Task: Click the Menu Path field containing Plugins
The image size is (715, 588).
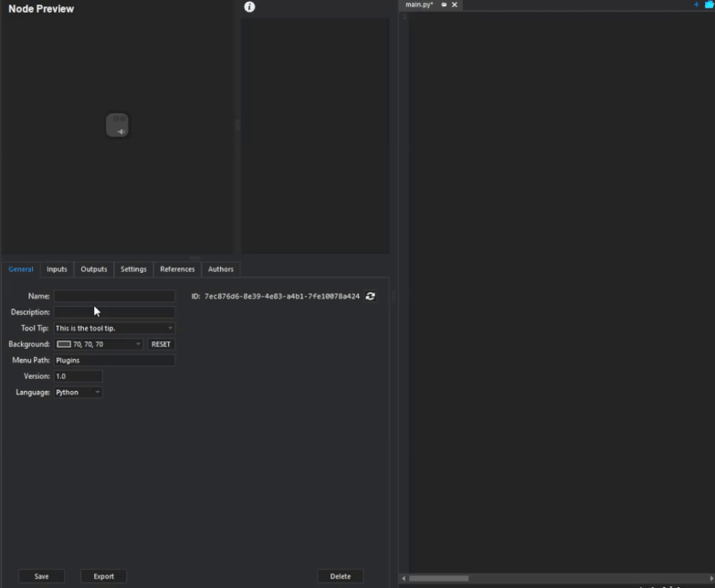Action: tap(114, 360)
